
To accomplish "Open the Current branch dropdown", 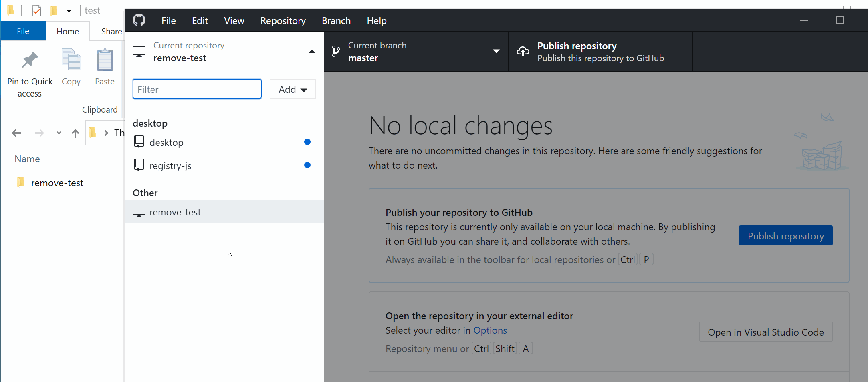I will click(496, 51).
